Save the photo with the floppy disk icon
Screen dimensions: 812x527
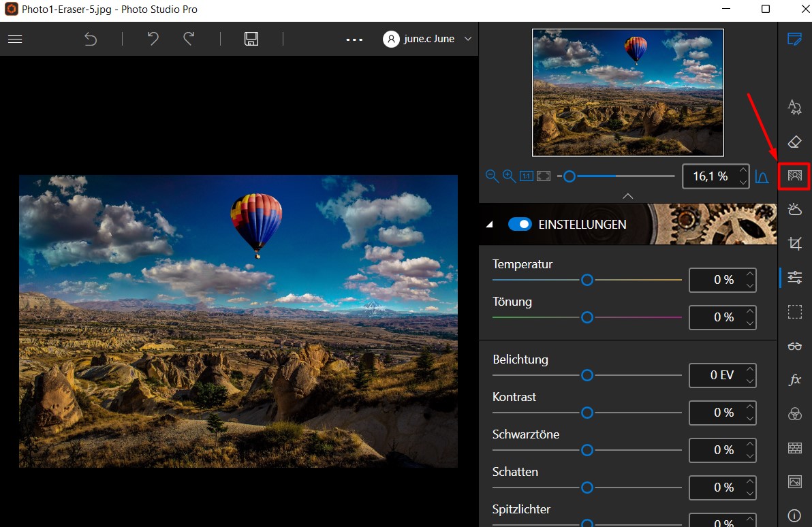pyautogui.click(x=251, y=39)
